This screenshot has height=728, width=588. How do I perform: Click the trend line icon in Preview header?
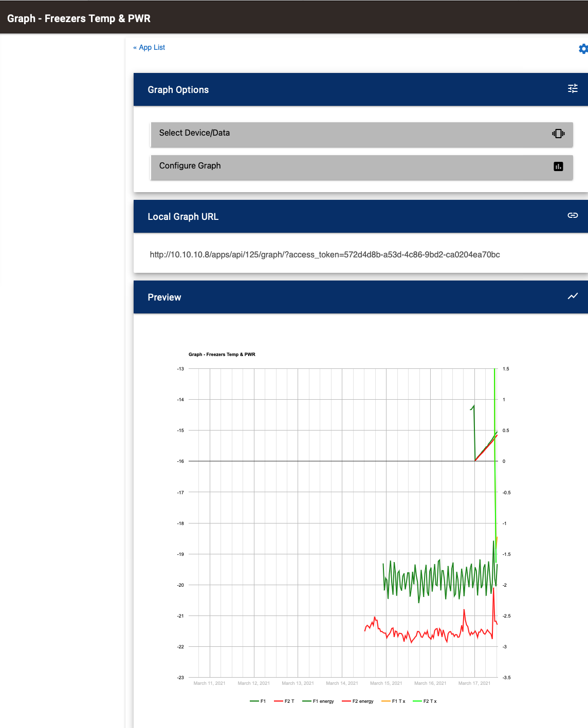point(573,296)
